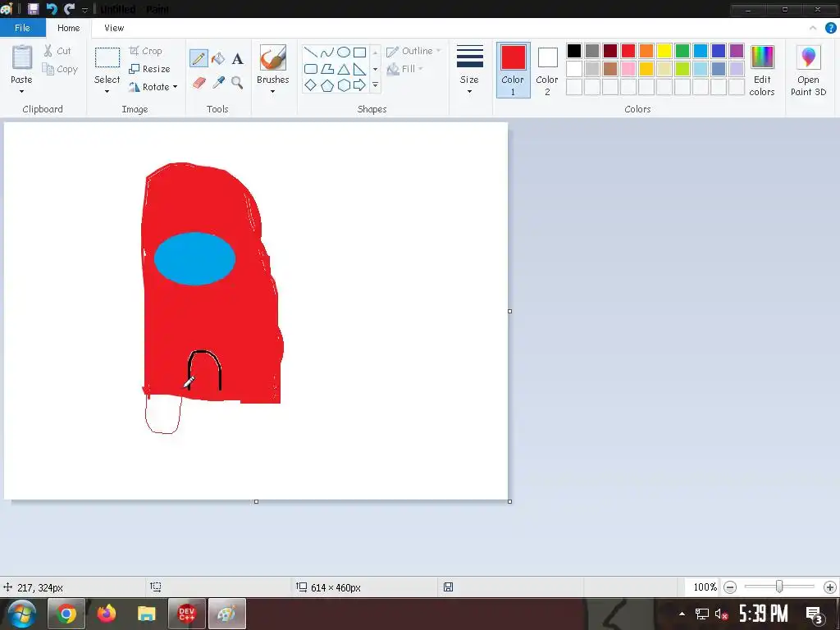The height and width of the screenshot is (630, 840).
Task: Open the Size thickness dropdown
Action: click(x=469, y=71)
